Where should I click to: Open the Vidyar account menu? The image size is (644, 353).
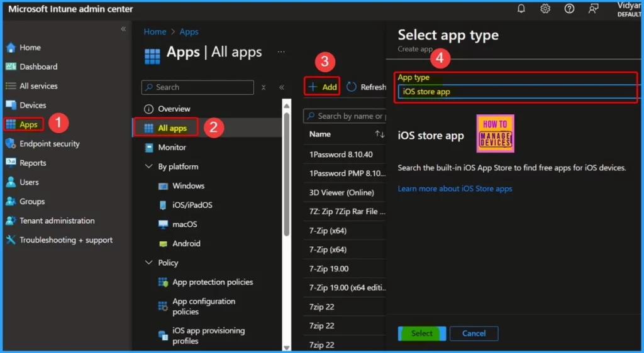[629, 9]
